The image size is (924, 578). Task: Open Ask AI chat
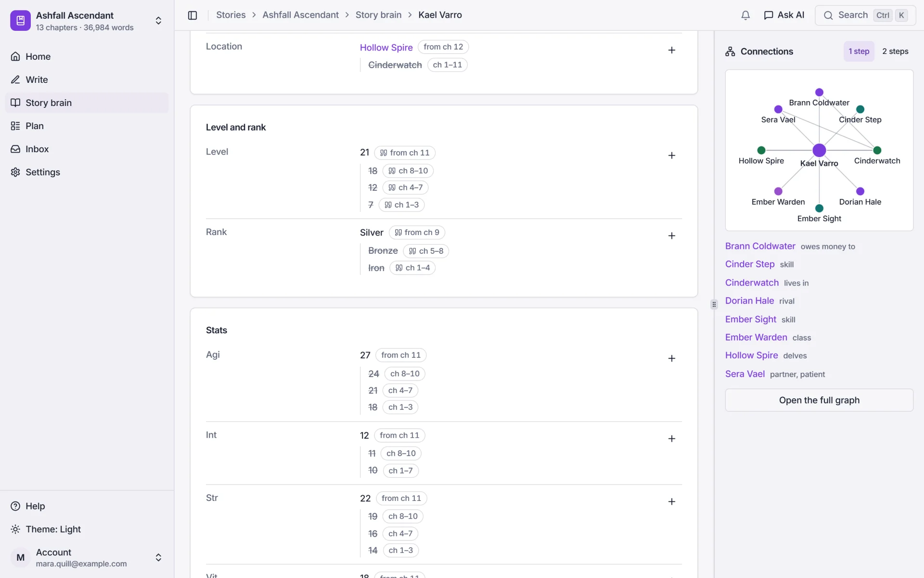pos(784,15)
